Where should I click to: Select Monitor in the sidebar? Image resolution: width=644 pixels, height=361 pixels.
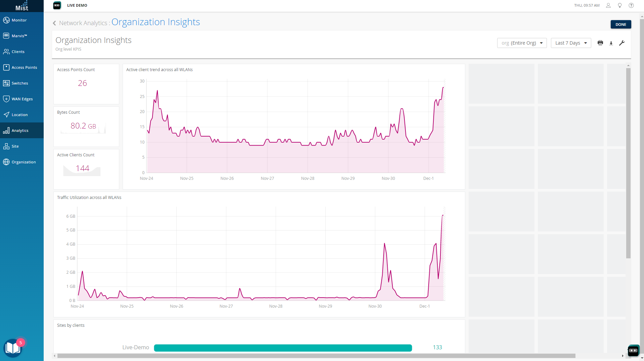pos(19,20)
